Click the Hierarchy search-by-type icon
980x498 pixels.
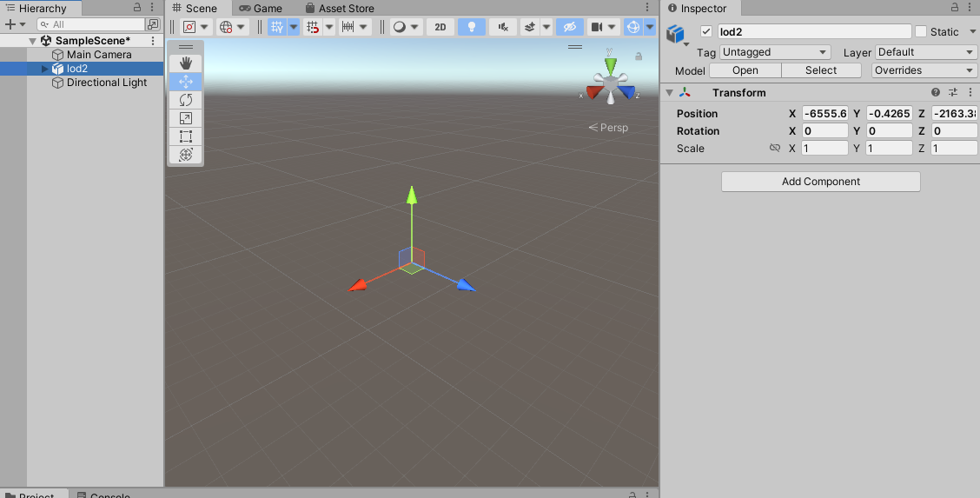tap(153, 24)
